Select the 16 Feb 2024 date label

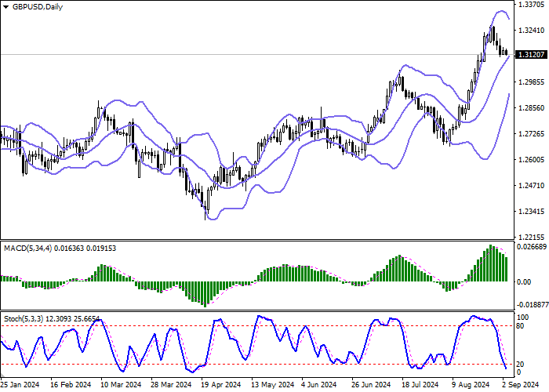pos(71,385)
